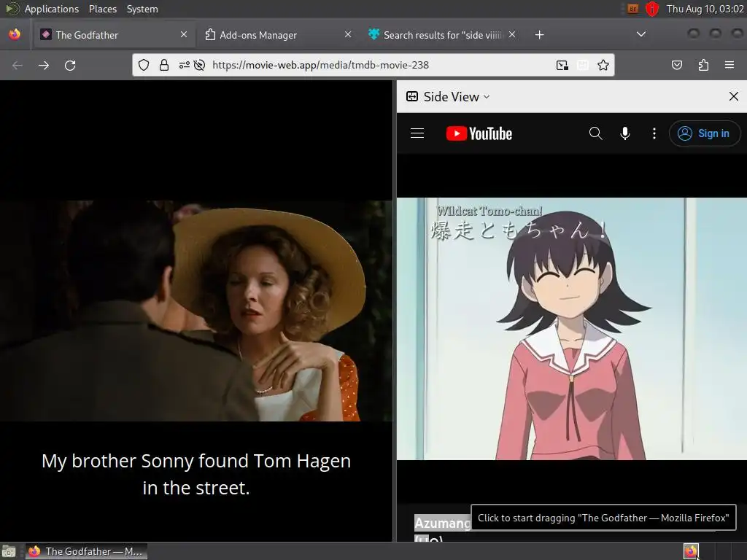Reload the current page
The width and height of the screenshot is (747, 560).
pyautogui.click(x=70, y=65)
